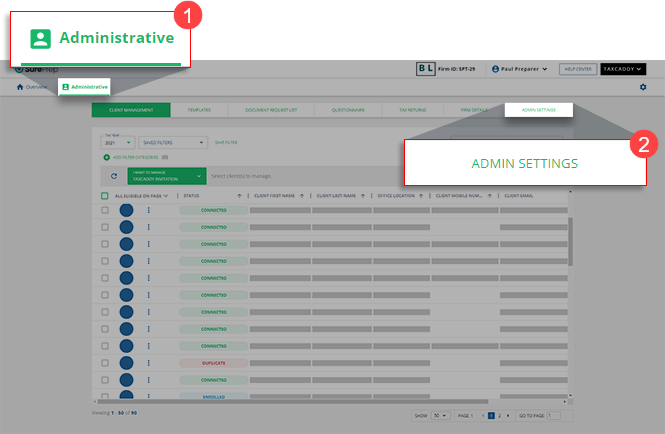Open the Show 50 rows dropdown
Screen dimensions: 665x434
[x=440, y=414]
